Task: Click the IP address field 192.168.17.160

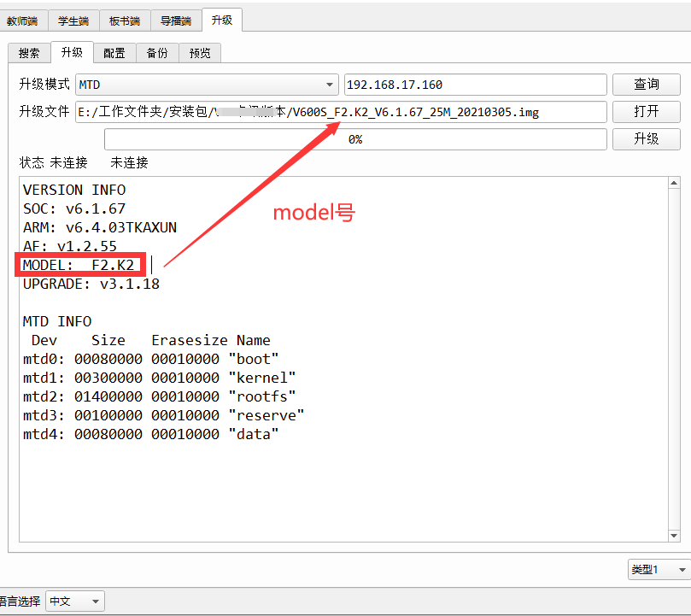Action: [x=475, y=85]
